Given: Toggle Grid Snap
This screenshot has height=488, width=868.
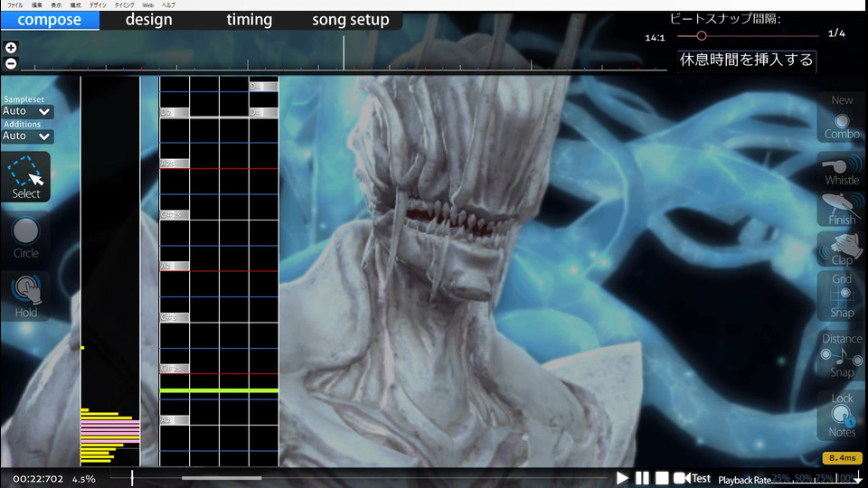Looking at the screenshot, I should pos(842,296).
